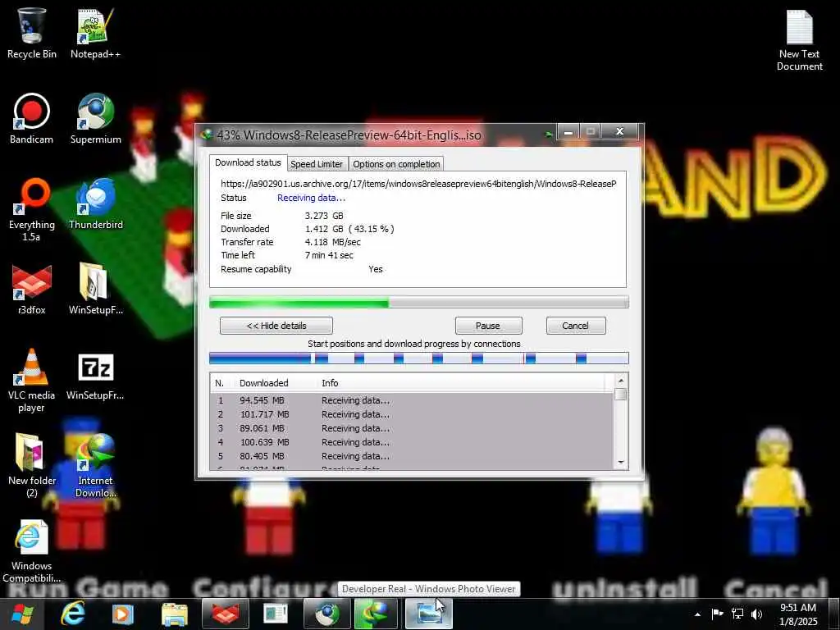Switch to the Supermium taskbar button

(x=326, y=614)
